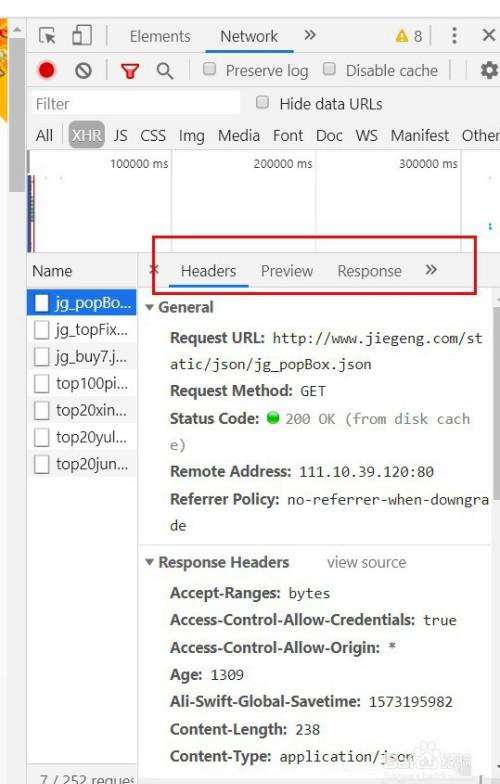Toggle the device toolbar icon

click(82, 36)
